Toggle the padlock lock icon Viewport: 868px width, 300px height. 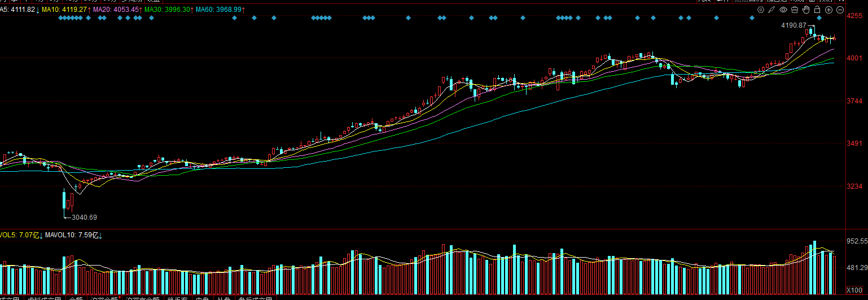817,10
